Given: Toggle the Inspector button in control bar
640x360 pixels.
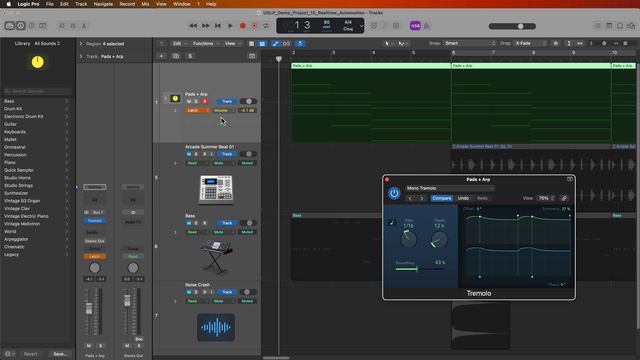Looking at the screenshot, I should point(20,26).
